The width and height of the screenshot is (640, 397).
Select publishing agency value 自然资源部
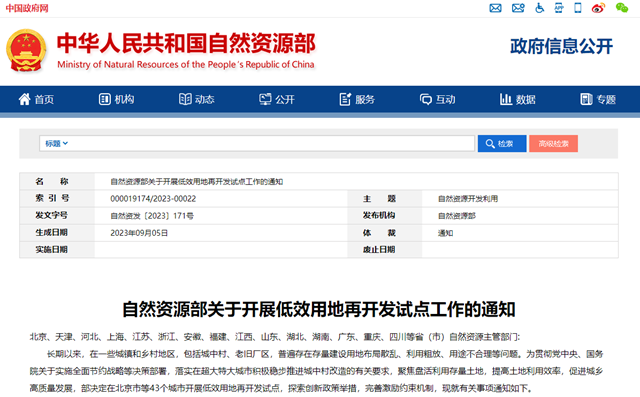pyautogui.click(x=457, y=216)
